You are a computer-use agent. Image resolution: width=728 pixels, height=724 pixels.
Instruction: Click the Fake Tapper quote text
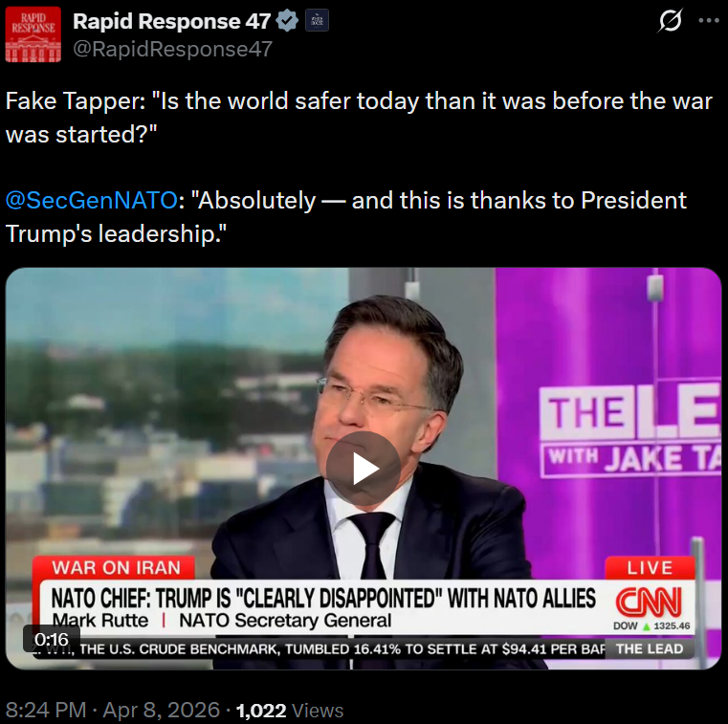tap(359, 118)
